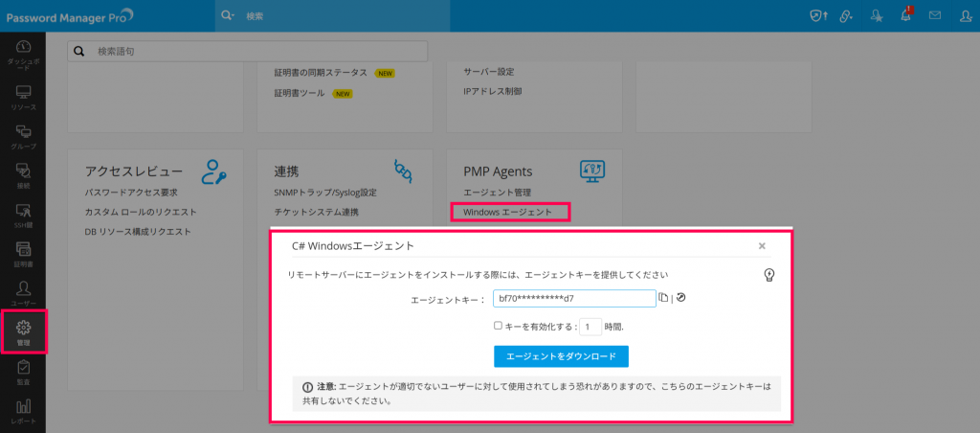Open チケットシステム連携 link
The image size is (980, 433).
tap(316, 212)
